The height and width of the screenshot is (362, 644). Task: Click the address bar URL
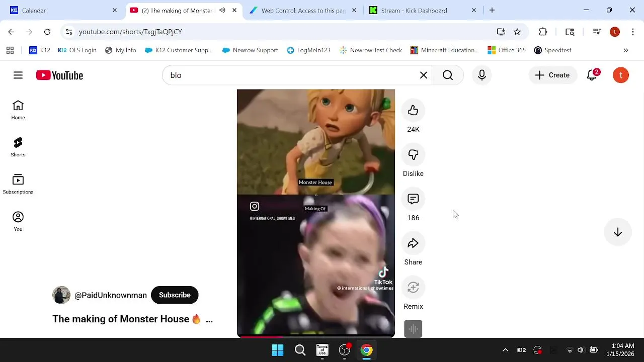coord(130,32)
